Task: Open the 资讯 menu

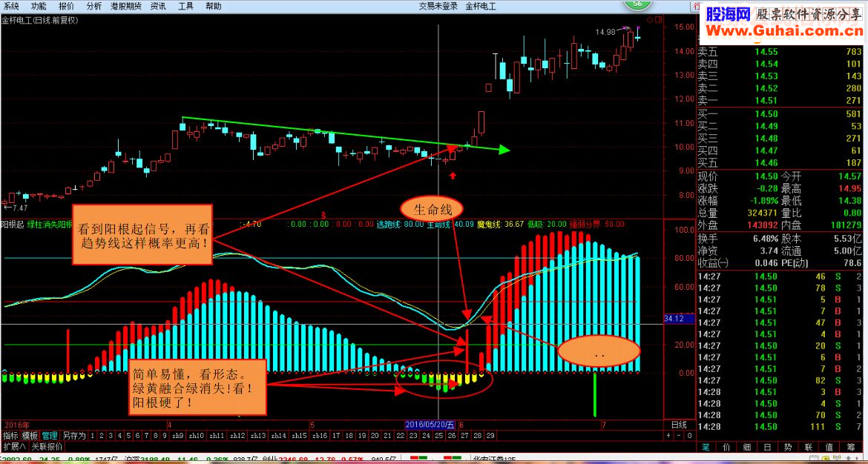Action: pos(158,6)
